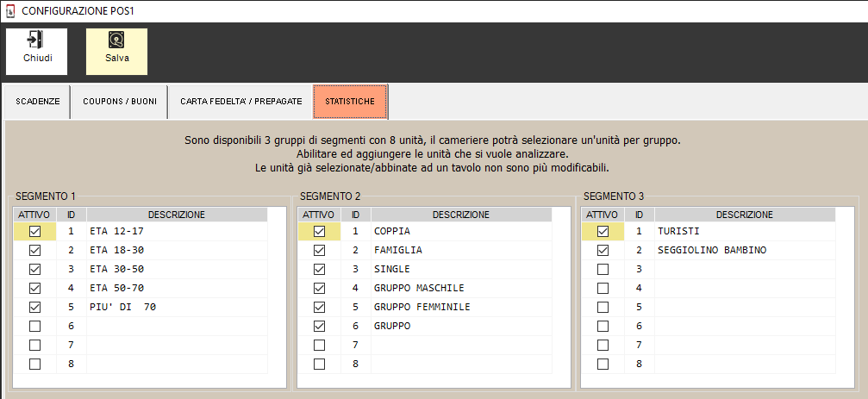
Task: Open the SCADENZE tab
Action: [x=38, y=102]
